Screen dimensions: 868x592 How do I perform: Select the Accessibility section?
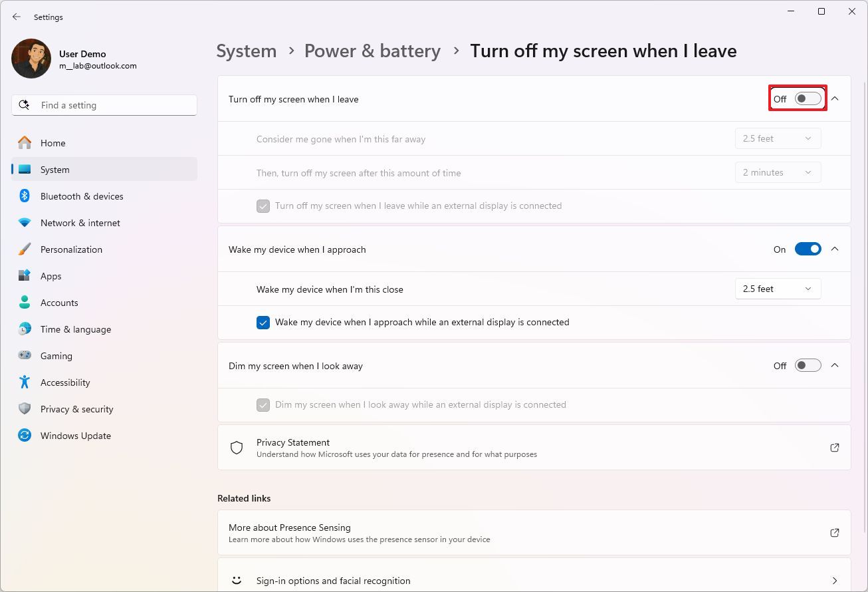[65, 382]
